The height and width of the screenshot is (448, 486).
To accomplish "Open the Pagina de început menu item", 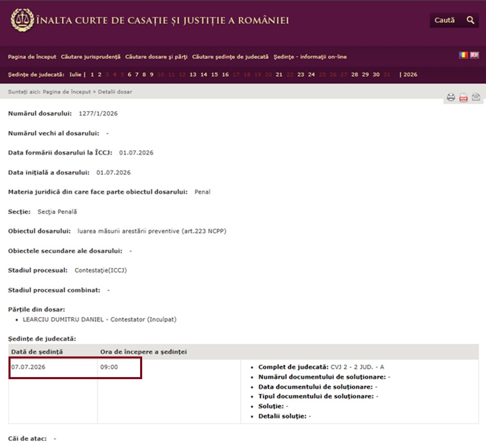I will click(x=32, y=57).
